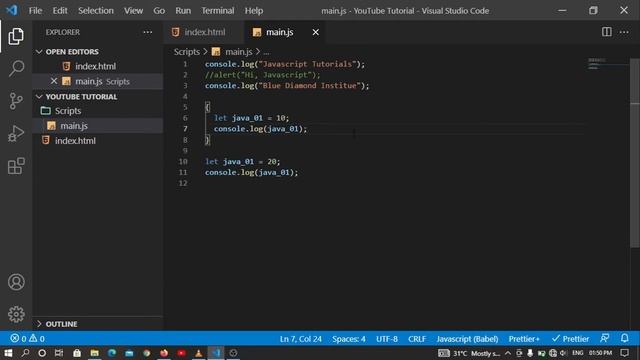Change indentation via Spaces: 4
This screenshot has width=640, height=360.
(x=349, y=339)
